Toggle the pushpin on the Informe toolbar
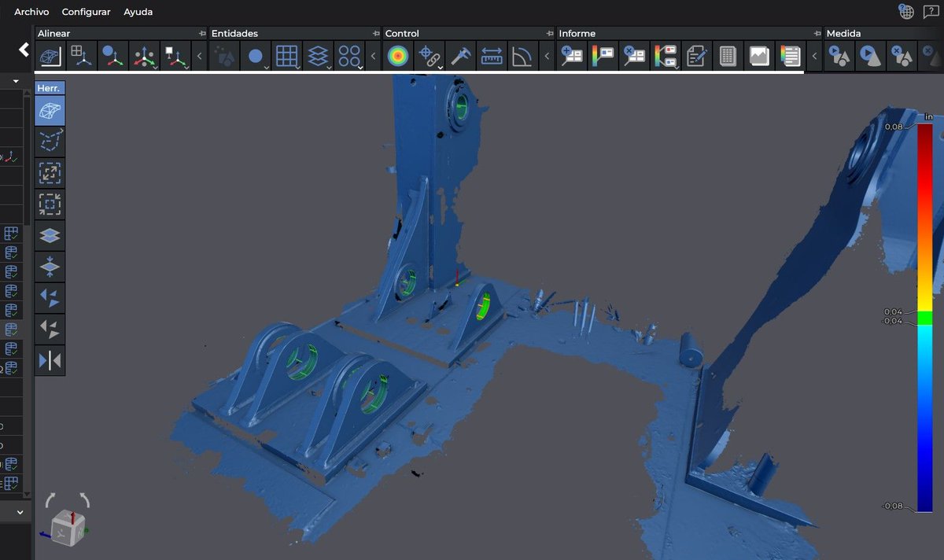The width and height of the screenshot is (944, 560). 815,33
